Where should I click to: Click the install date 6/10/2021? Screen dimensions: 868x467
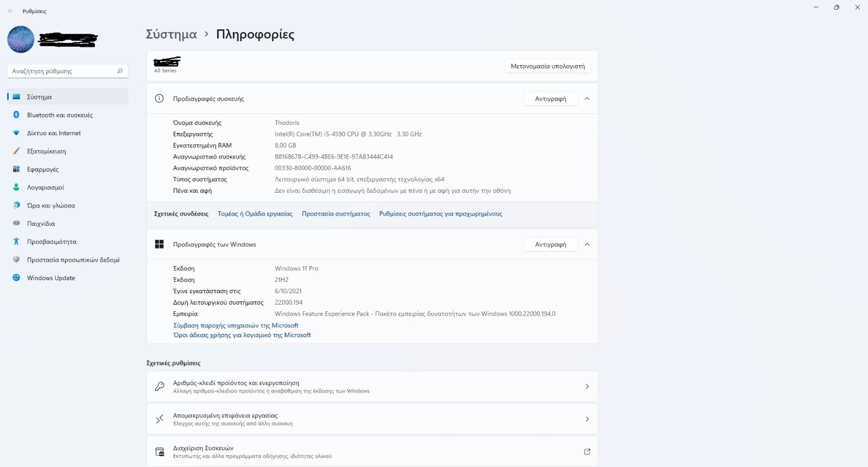pos(288,291)
